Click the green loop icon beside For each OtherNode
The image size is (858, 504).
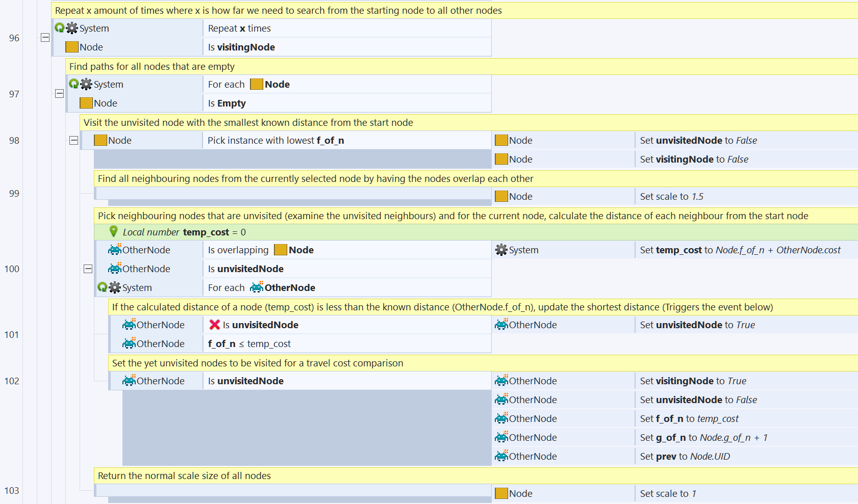pyautogui.click(x=102, y=287)
